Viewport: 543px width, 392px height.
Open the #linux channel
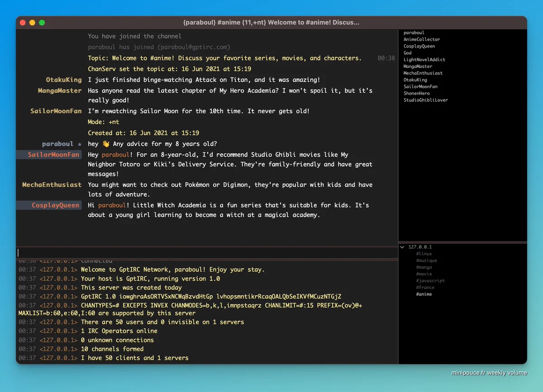(424, 254)
